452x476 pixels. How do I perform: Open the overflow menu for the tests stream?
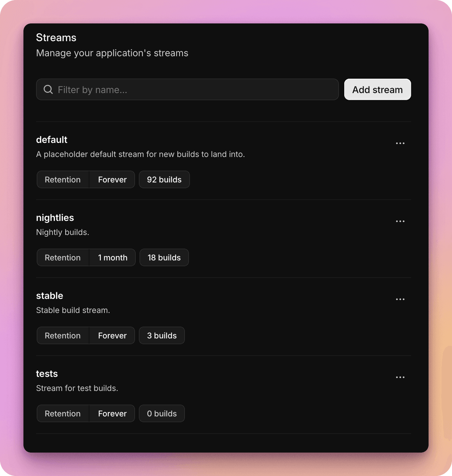pos(400,377)
